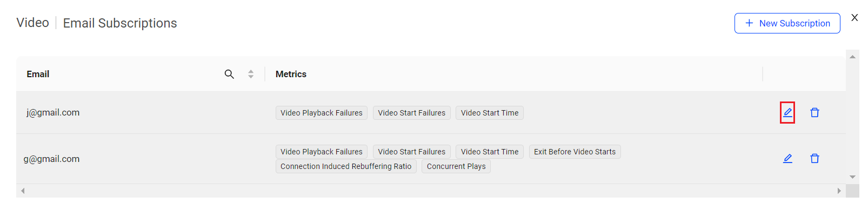Click Video Start Time in j@gmail.com row
This screenshot has width=868, height=210.
490,113
